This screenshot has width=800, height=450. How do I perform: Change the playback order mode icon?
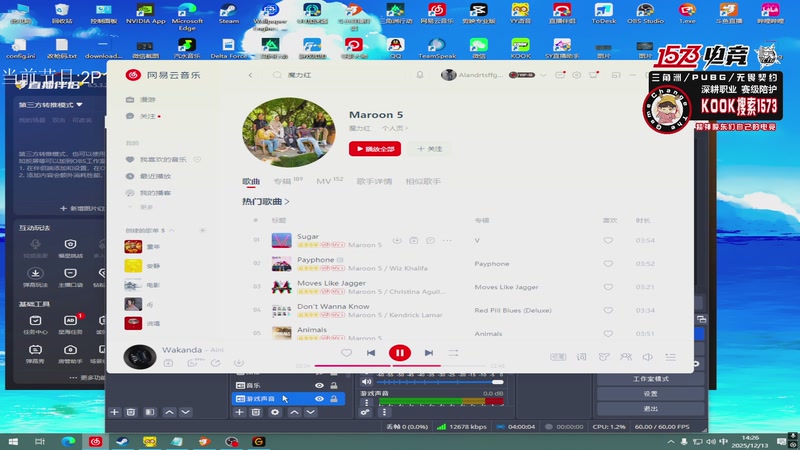pyautogui.click(x=453, y=353)
